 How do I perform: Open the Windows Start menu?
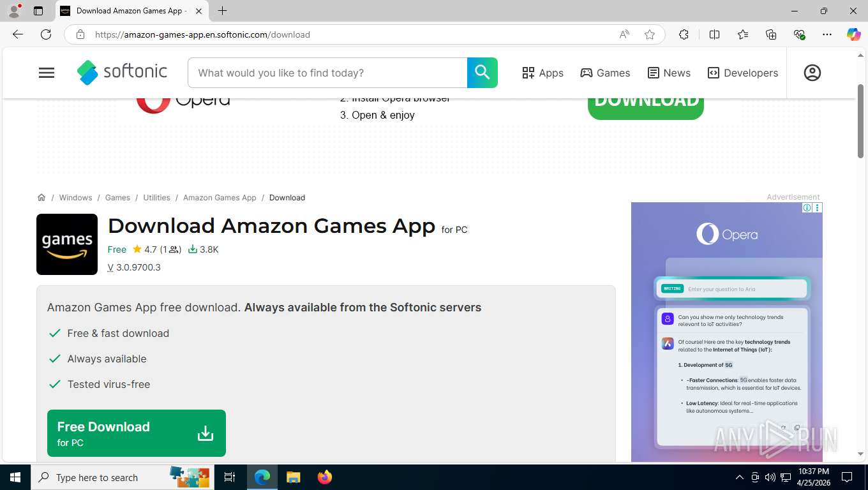click(x=15, y=477)
